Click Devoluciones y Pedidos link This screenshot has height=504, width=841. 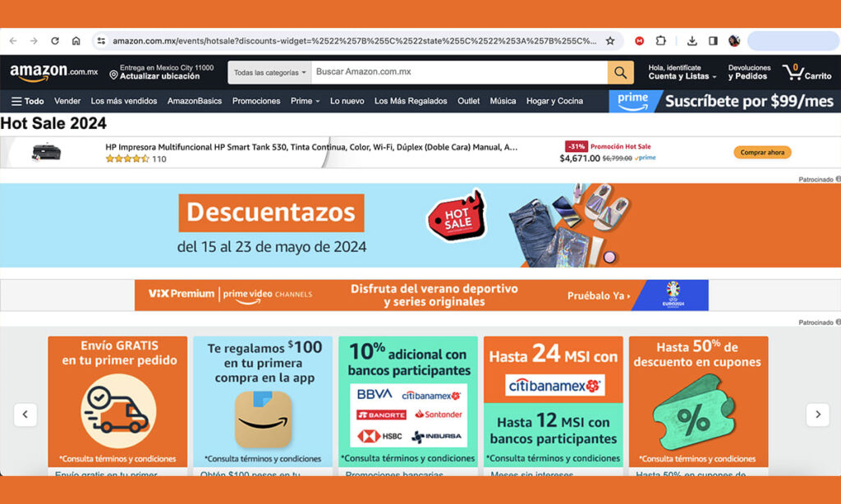coord(749,72)
